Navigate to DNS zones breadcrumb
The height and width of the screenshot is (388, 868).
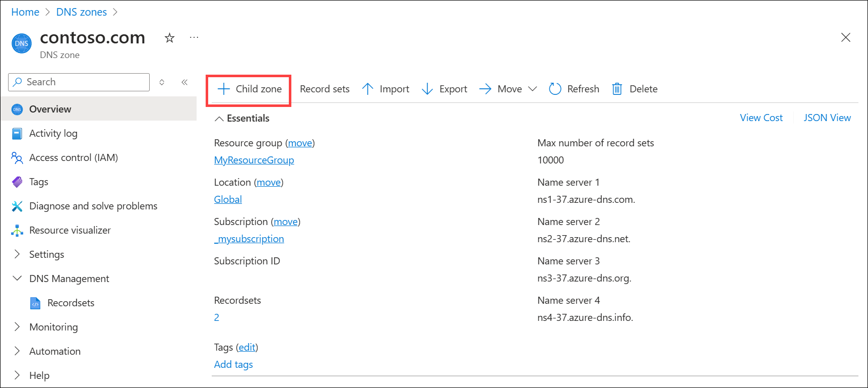(81, 12)
